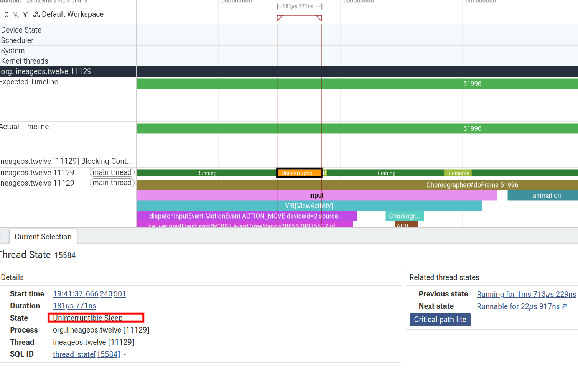Select the dispatchInputEvent MotionEvent ACTION_MOVE slice
This screenshot has width=578, height=392.
point(247,216)
